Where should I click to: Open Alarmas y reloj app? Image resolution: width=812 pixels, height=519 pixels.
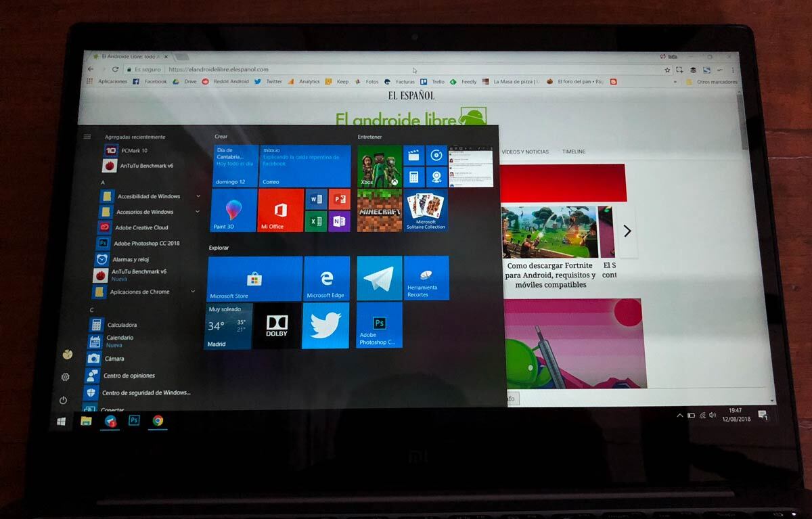[122, 259]
